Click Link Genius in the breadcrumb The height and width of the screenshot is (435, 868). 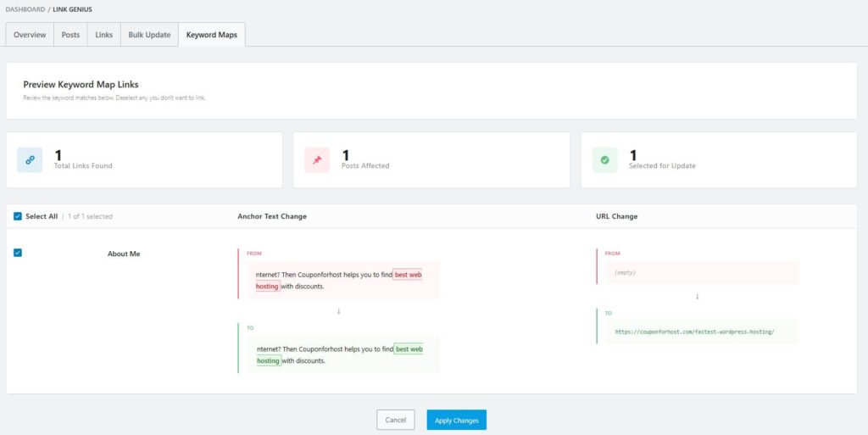[73, 9]
